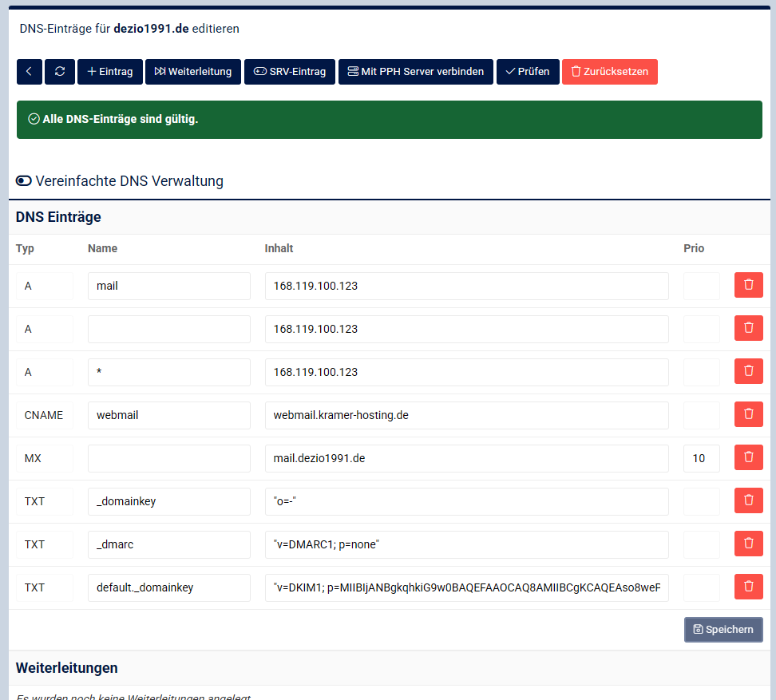
Task: Click the dezio1991.de domain title text
Action: tap(151, 29)
